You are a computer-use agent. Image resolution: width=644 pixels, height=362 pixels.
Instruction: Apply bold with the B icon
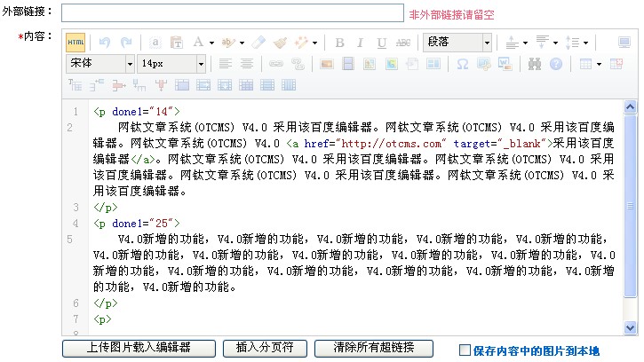(339, 42)
